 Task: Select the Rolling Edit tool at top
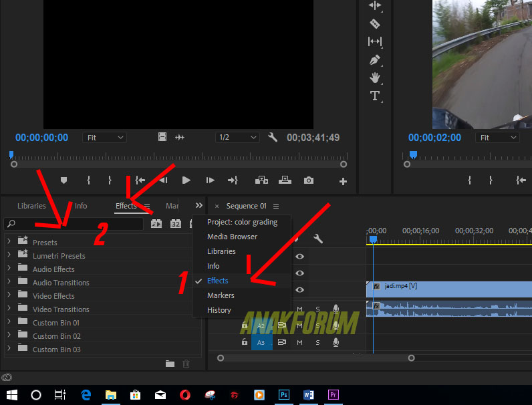tap(374, 5)
